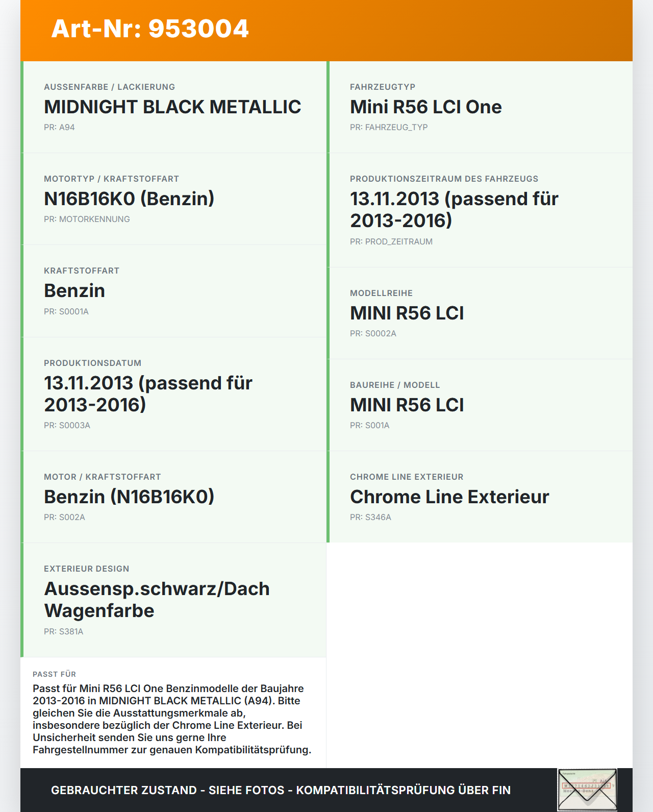Screen dimensions: 653x812
Task: Click the Produktionsdatum 13.11.2013 value
Action: point(148,393)
